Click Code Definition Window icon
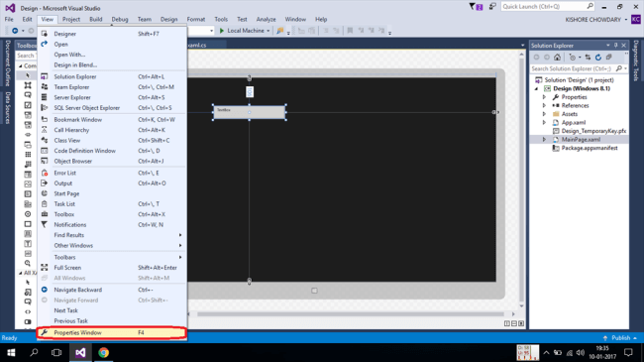The width and height of the screenshot is (644, 362). [x=45, y=151]
